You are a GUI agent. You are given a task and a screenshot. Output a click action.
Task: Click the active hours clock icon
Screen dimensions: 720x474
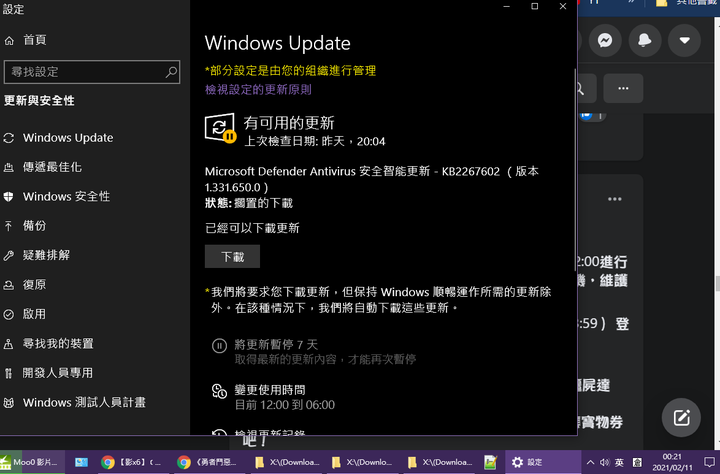coord(219,391)
